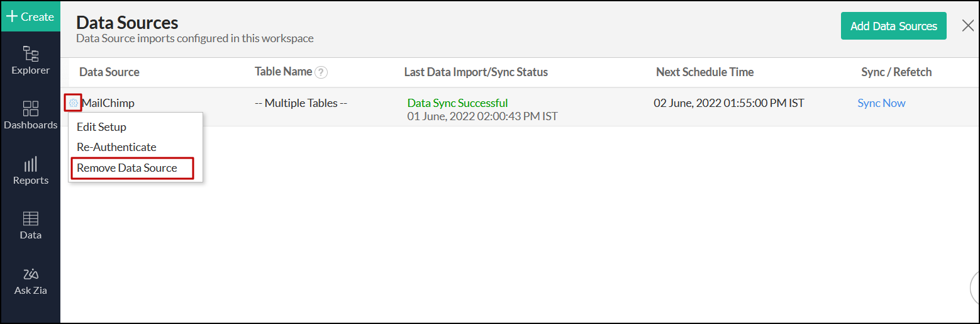
Task: Click the Add Data Sources button
Action: coord(893,26)
